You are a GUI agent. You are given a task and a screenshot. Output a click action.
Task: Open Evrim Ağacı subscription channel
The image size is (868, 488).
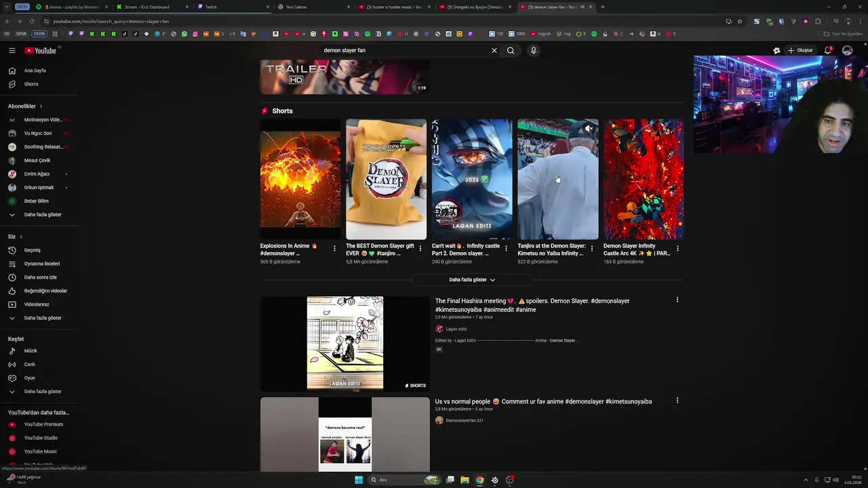37,174
